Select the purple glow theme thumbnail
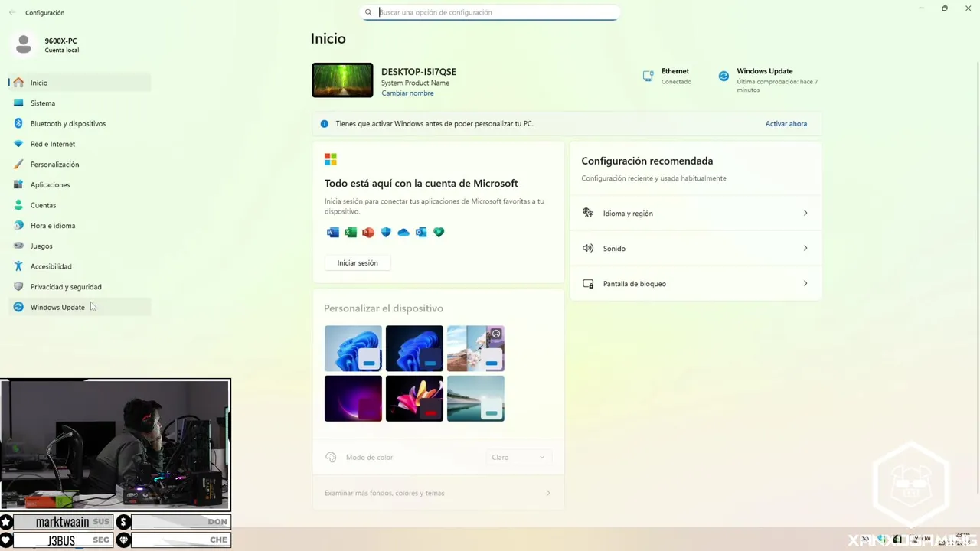This screenshot has width=980, height=551. pos(353,398)
